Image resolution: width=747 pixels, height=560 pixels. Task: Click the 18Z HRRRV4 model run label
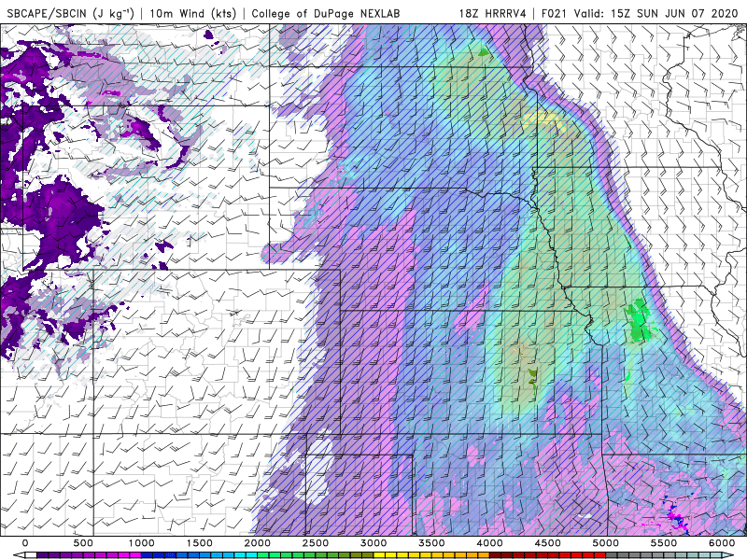(x=493, y=13)
